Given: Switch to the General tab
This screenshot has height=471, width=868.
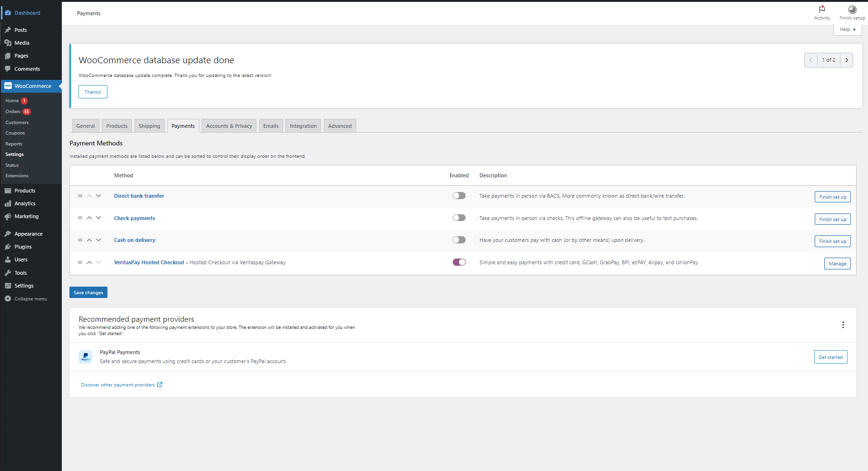Looking at the screenshot, I should [86, 126].
